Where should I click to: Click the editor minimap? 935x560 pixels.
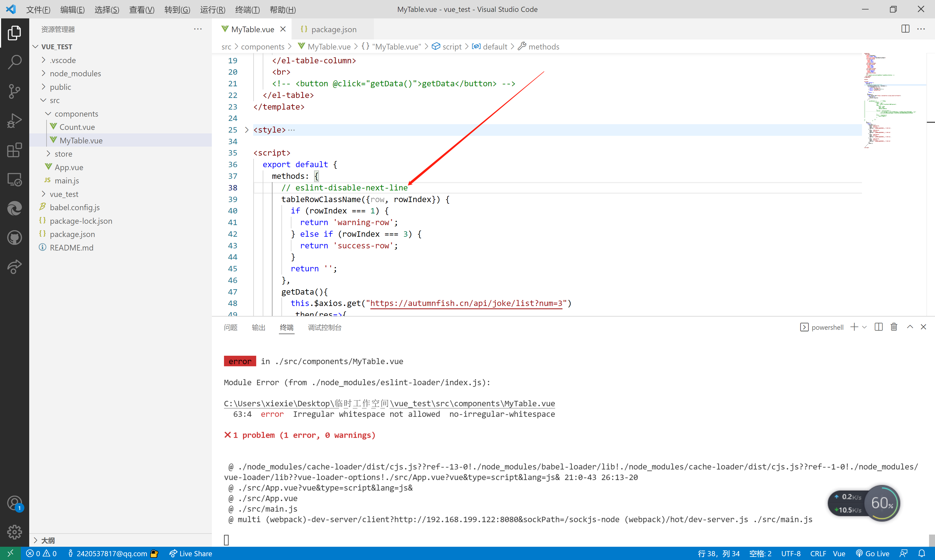pyautogui.click(x=894, y=101)
